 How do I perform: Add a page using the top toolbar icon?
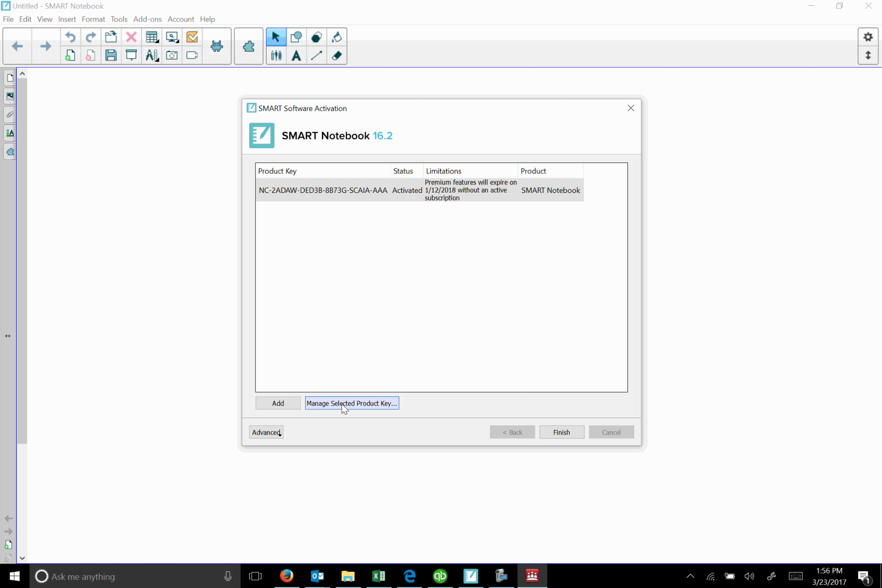click(71, 55)
